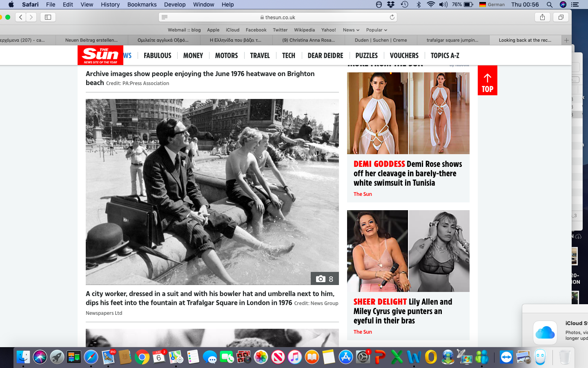This screenshot has height=368, width=588.
Task: Open FaceTime in the Dock
Action: pyautogui.click(x=227, y=357)
